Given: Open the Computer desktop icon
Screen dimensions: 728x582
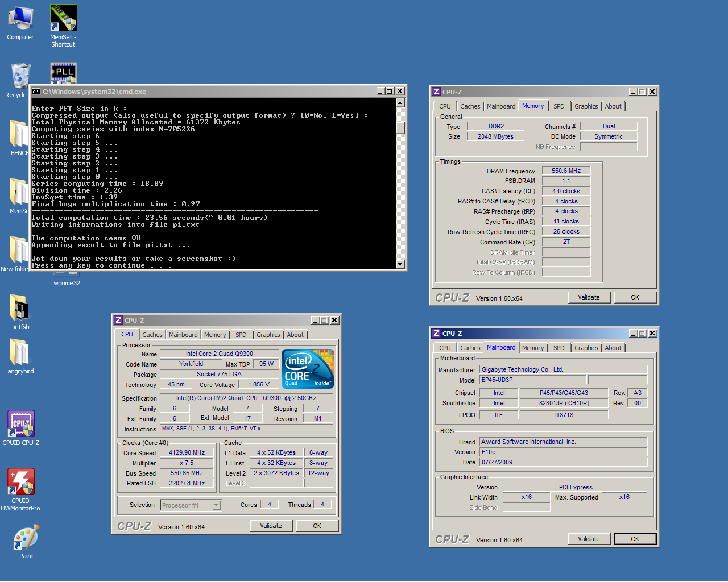Looking at the screenshot, I should pos(20,23).
